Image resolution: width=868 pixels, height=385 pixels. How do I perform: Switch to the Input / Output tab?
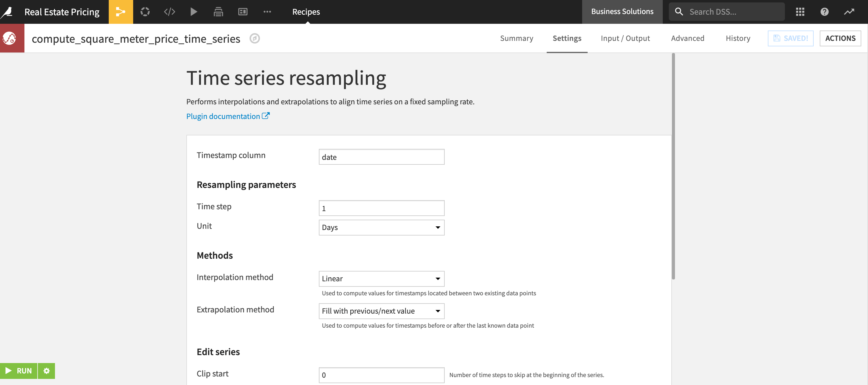coord(625,38)
